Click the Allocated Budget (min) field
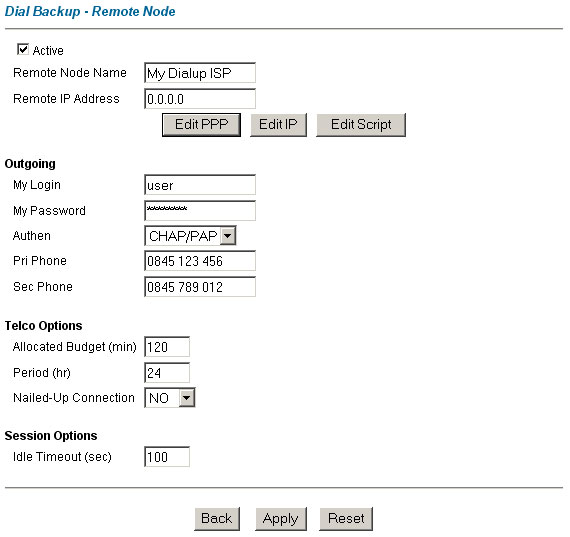The image size is (570, 537). pos(167,346)
